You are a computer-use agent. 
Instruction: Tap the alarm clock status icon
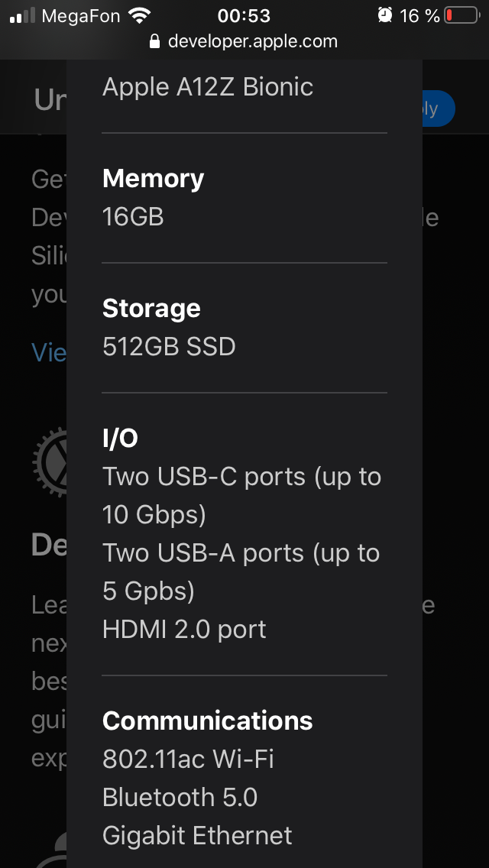coord(385,15)
